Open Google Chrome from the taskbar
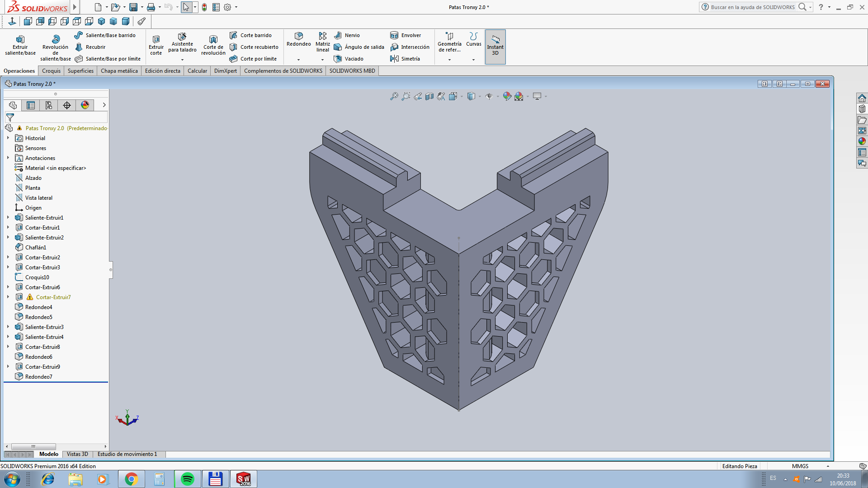Screen dimensions: 868x488 tap(131, 479)
